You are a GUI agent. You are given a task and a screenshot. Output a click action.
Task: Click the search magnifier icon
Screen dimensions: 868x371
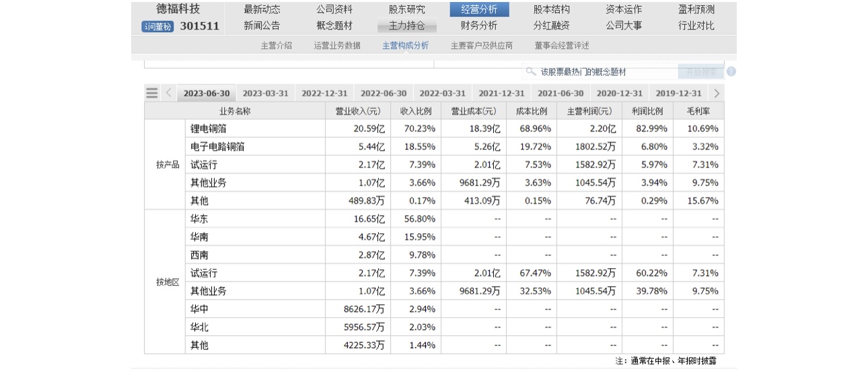(x=531, y=72)
